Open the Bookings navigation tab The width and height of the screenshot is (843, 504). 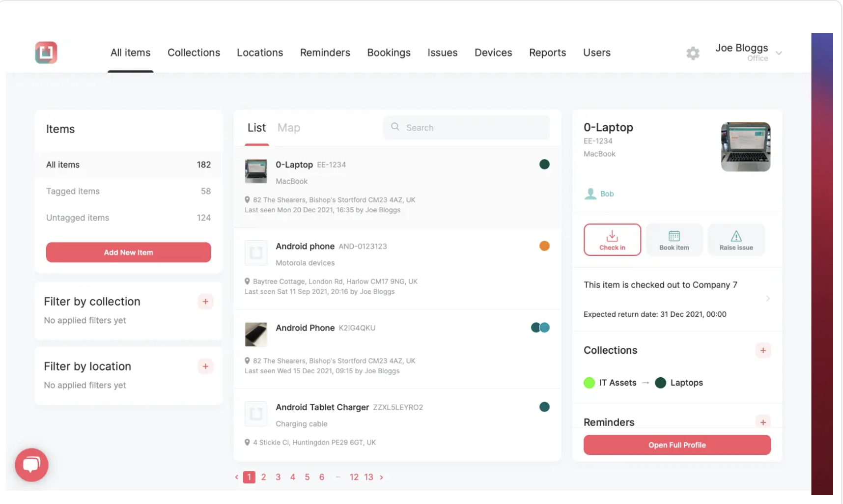[x=389, y=53]
